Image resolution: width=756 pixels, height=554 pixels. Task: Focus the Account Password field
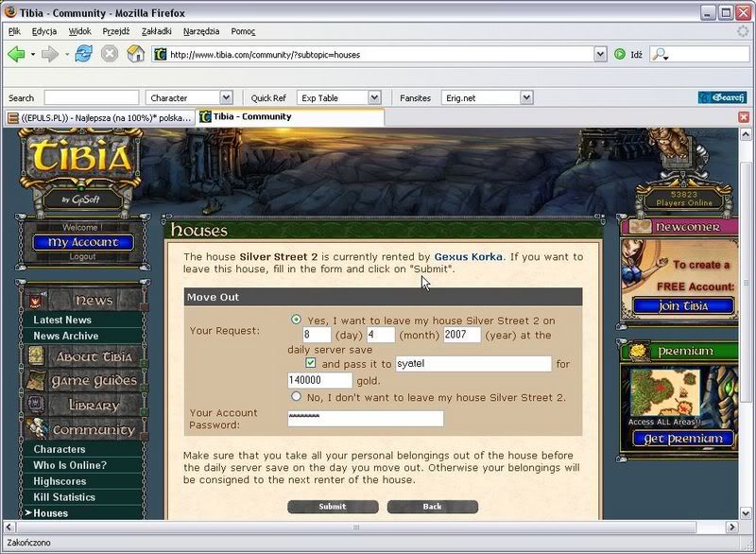(x=366, y=419)
